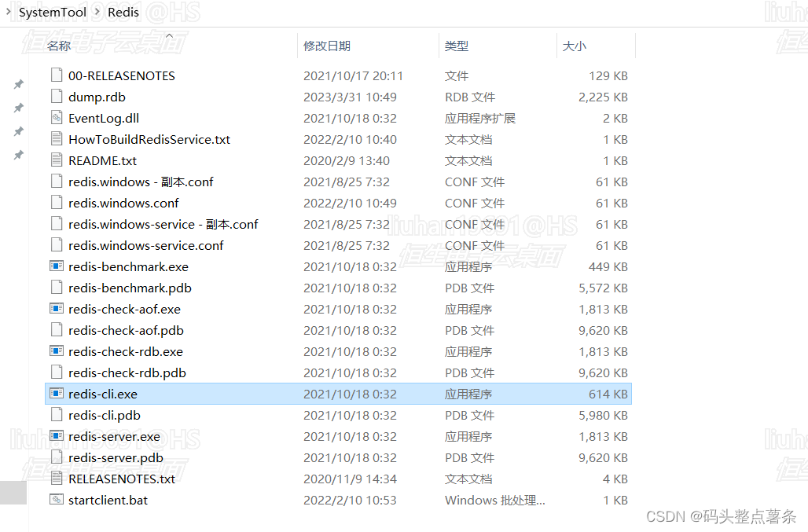Open Redis from the breadcrumb bar

tap(123, 12)
